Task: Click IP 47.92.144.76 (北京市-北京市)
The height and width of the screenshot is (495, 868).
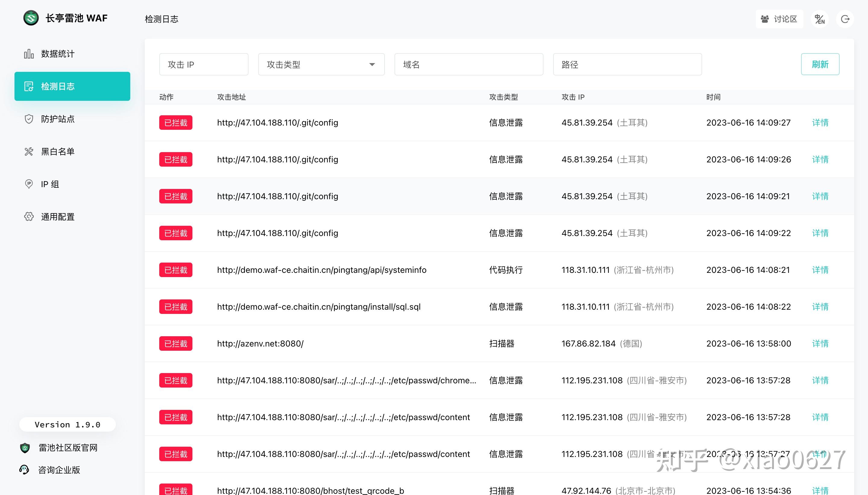Action: pyautogui.click(x=618, y=490)
